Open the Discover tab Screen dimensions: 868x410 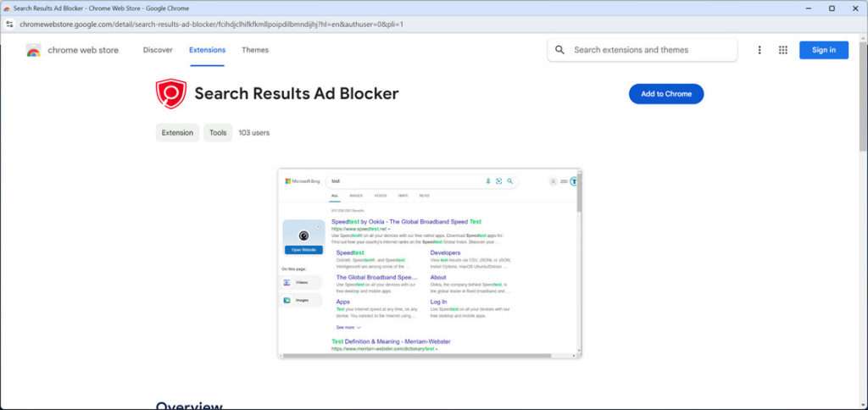pos(158,50)
